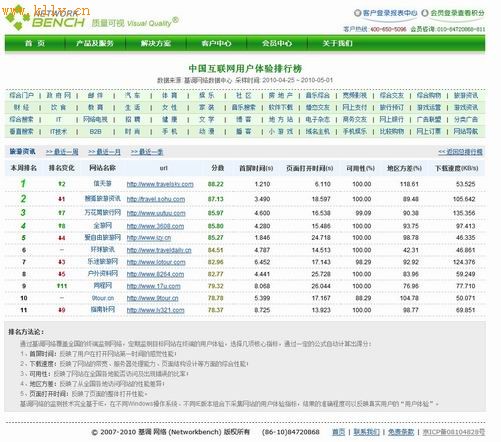Click score value 88.22
501x442 pixels.
pos(216,184)
